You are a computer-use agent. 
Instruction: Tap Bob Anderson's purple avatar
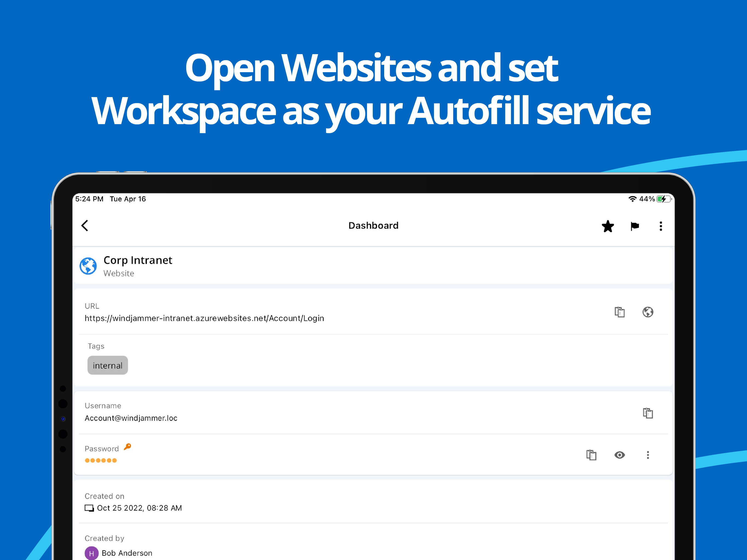(x=91, y=553)
